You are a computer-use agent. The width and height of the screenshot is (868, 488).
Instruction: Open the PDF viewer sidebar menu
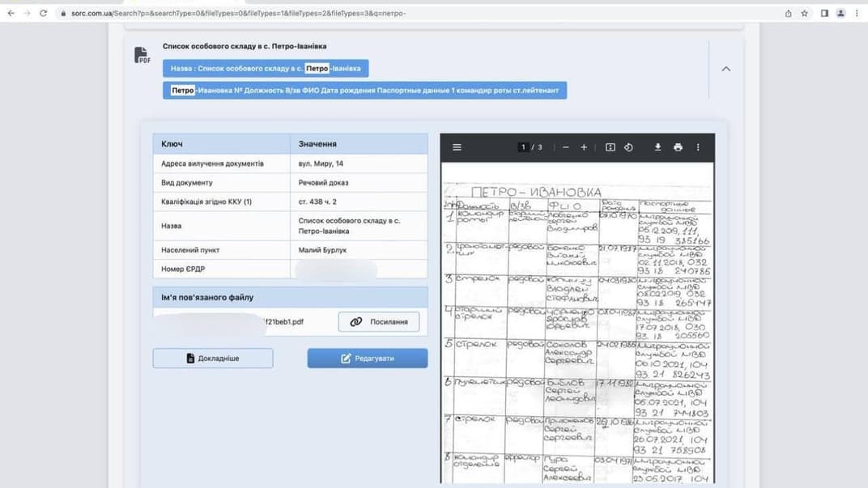(457, 147)
